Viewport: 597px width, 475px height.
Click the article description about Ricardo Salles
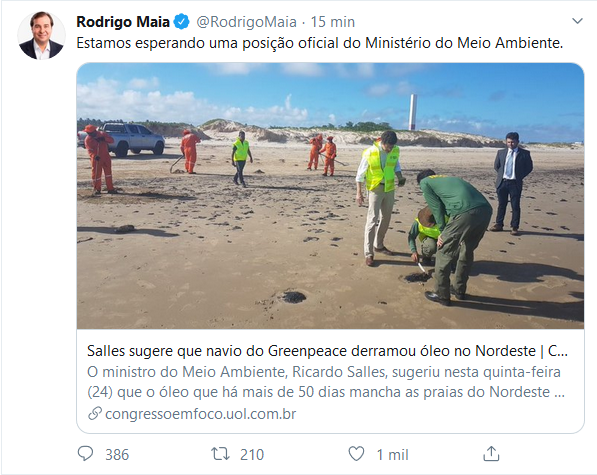[x=326, y=382]
